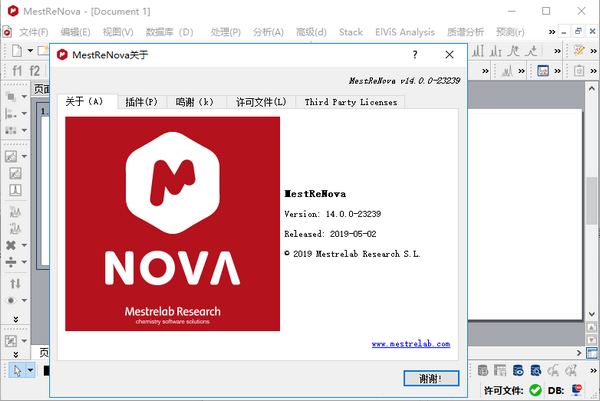Click the blue data window panel icon
This screenshot has width=600, height=401.
pyautogui.click(x=543, y=71)
